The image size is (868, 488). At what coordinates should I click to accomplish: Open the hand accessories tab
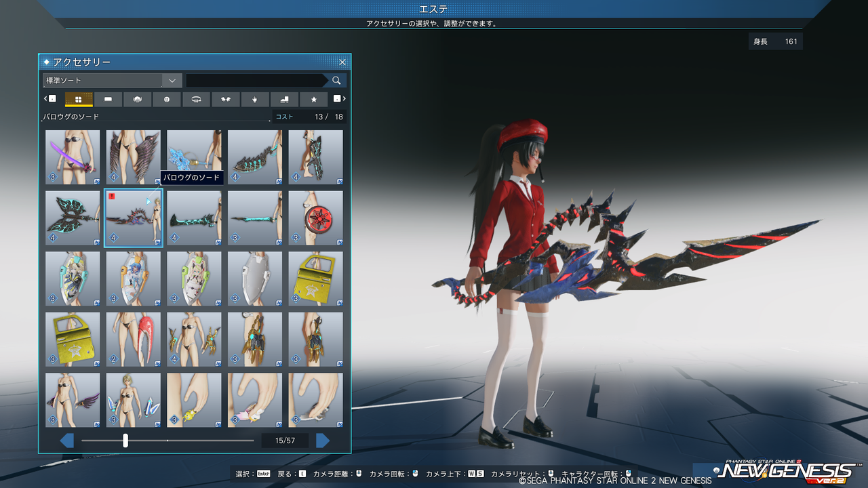pos(255,99)
